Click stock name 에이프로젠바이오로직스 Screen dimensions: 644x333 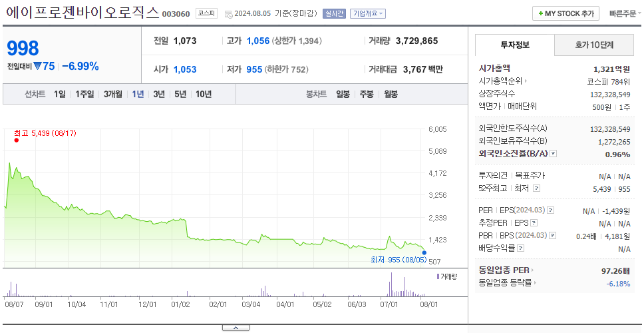click(82, 13)
